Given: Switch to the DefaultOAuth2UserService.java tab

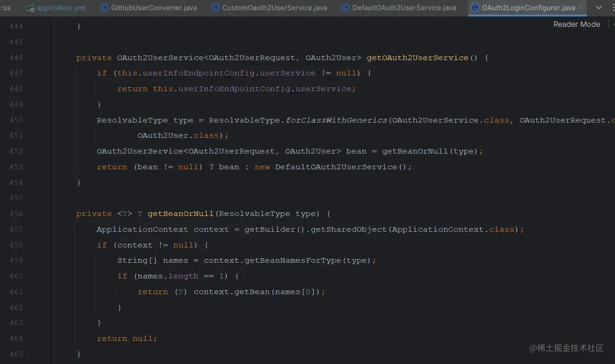Looking at the screenshot, I should (x=404, y=8).
